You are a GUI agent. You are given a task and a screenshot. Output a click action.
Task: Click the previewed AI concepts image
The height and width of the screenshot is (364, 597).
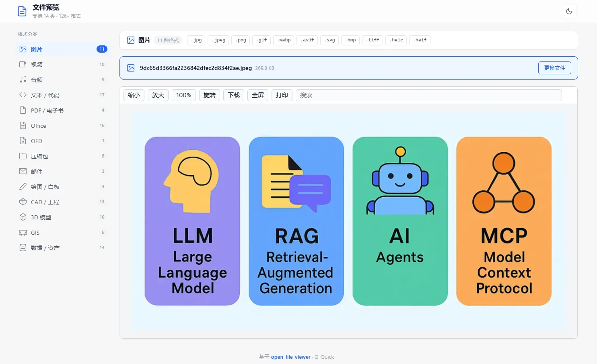pos(349,221)
